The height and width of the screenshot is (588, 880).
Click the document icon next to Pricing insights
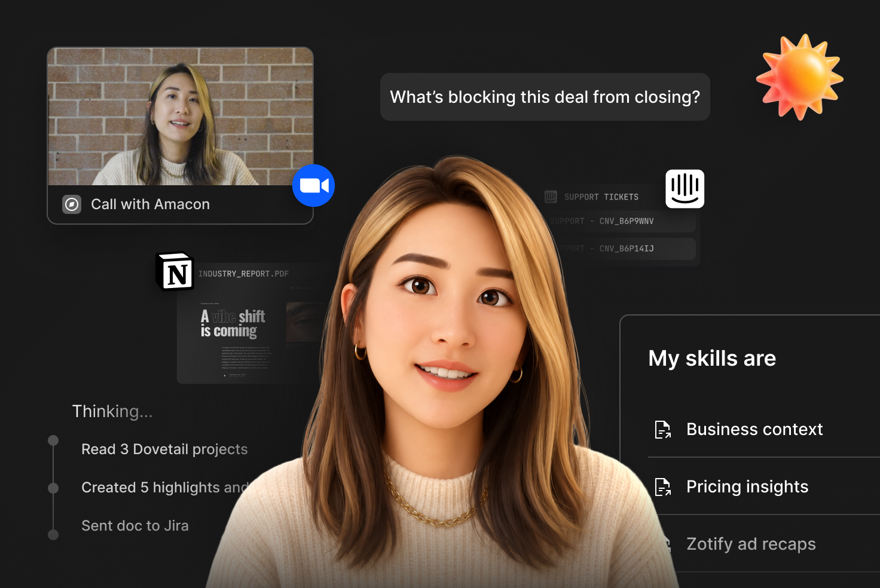[x=663, y=487]
